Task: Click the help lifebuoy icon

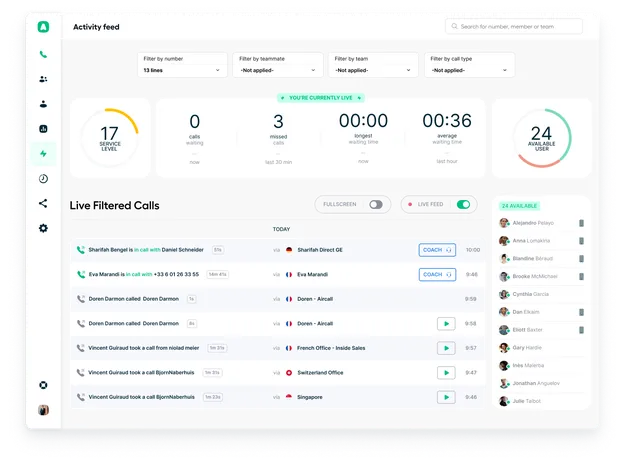Action: 43,385
